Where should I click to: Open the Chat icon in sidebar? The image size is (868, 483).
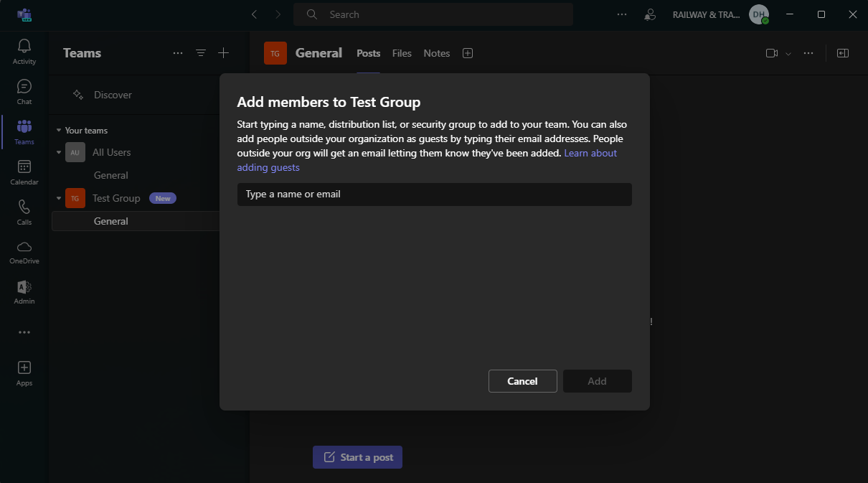pos(24,86)
